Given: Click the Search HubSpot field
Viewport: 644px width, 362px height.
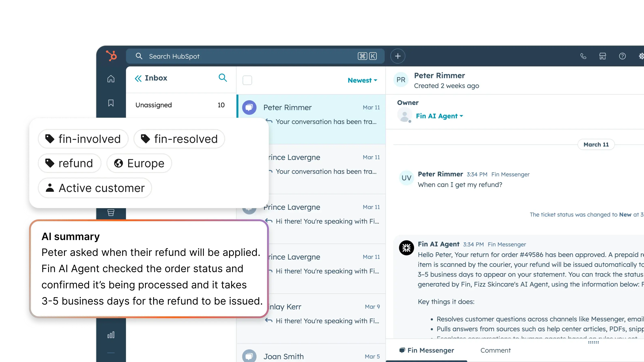Looking at the screenshot, I should (255, 56).
